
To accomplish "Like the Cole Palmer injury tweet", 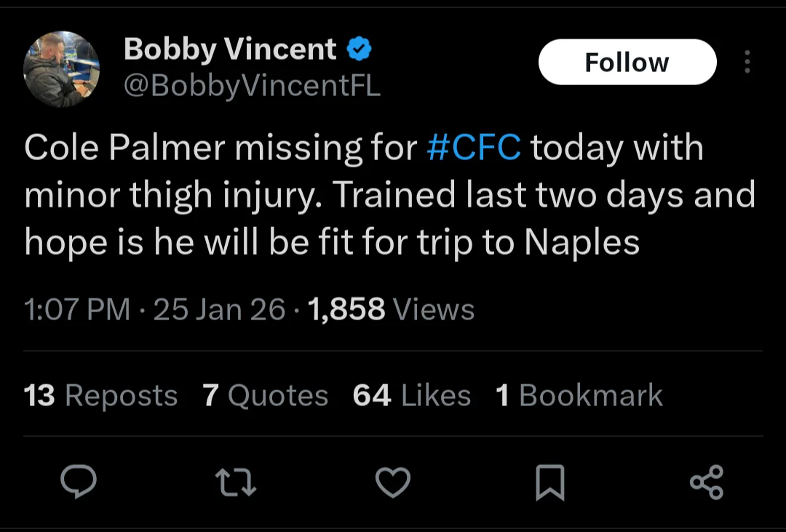I will [x=393, y=482].
